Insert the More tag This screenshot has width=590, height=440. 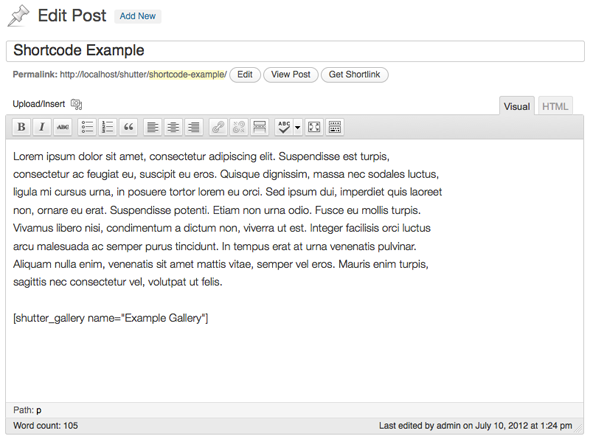coord(259,127)
